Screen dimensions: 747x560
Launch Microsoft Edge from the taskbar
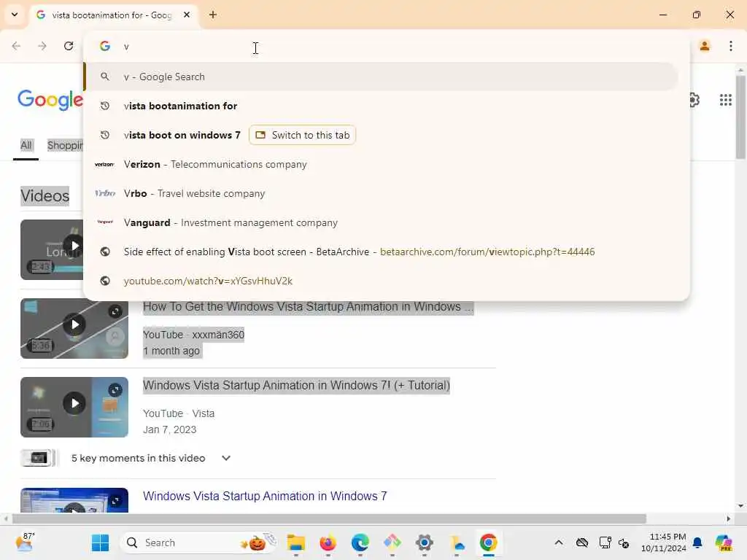click(x=360, y=542)
